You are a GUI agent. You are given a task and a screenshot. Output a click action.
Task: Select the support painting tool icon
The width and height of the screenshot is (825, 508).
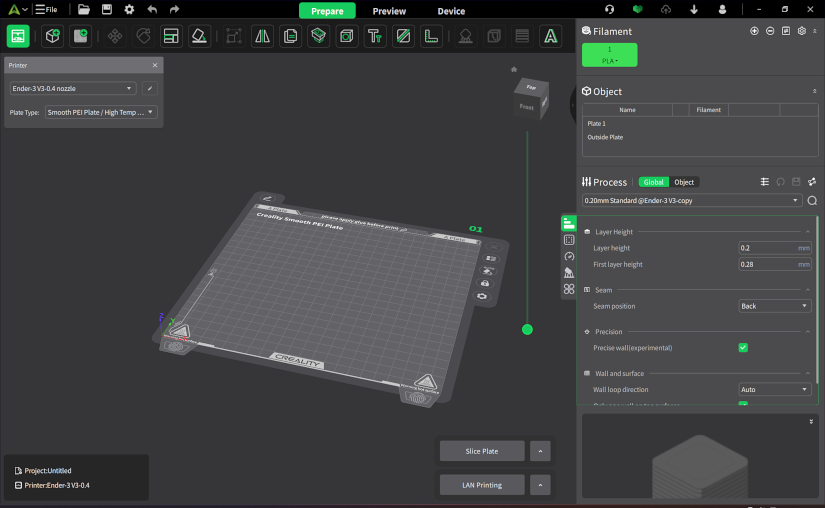[466, 36]
